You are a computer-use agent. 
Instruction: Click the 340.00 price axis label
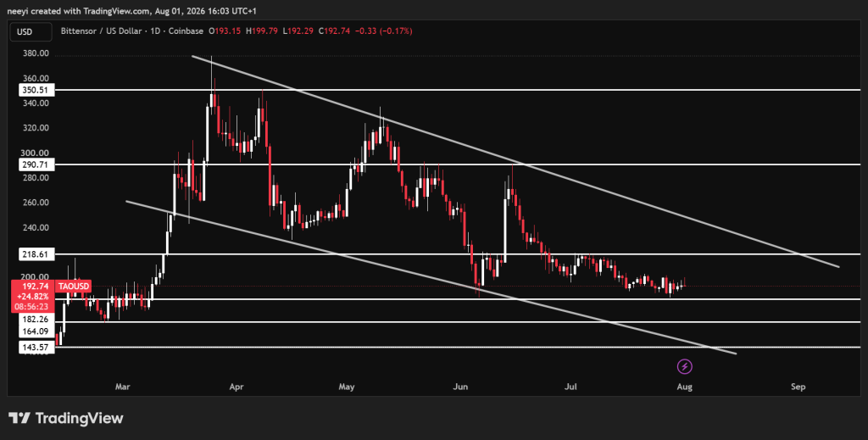pyautogui.click(x=36, y=103)
